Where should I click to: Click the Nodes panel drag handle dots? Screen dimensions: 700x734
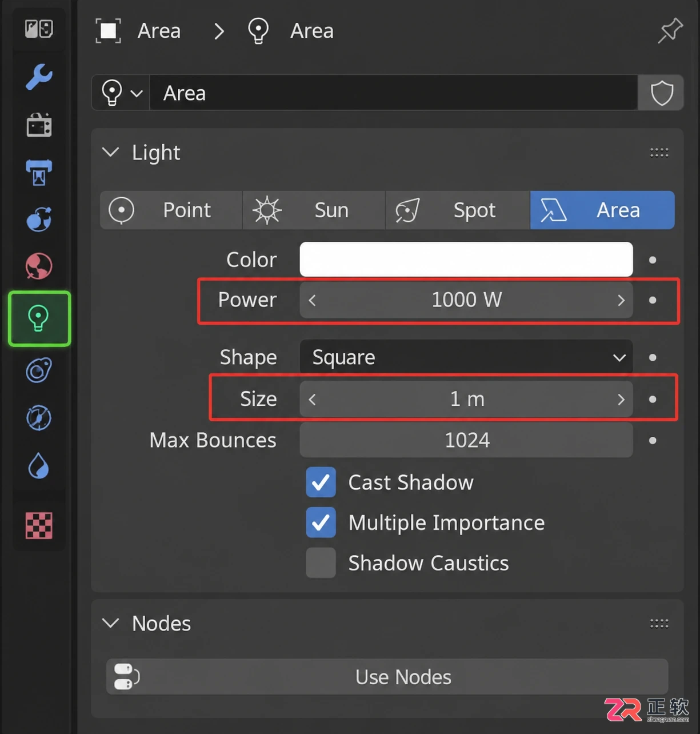659,623
